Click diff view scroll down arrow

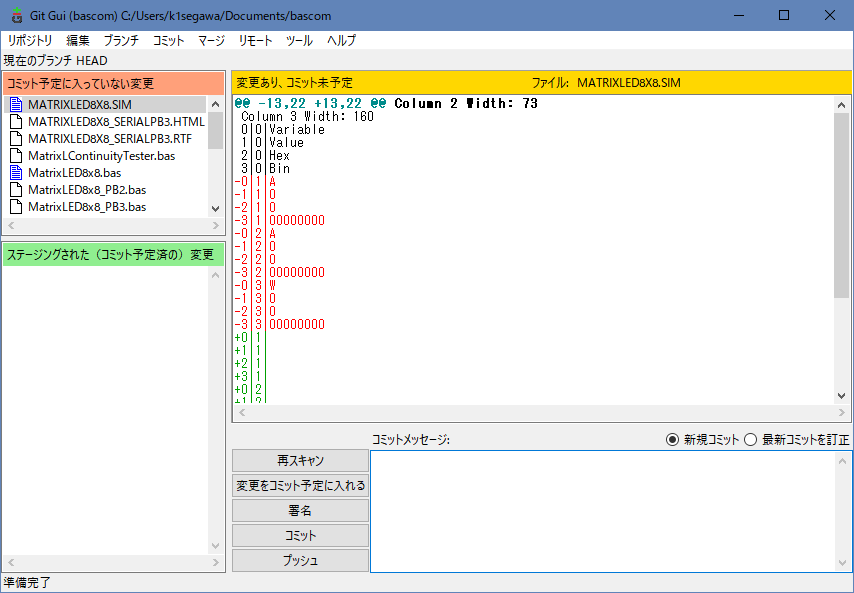coord(841,396)
